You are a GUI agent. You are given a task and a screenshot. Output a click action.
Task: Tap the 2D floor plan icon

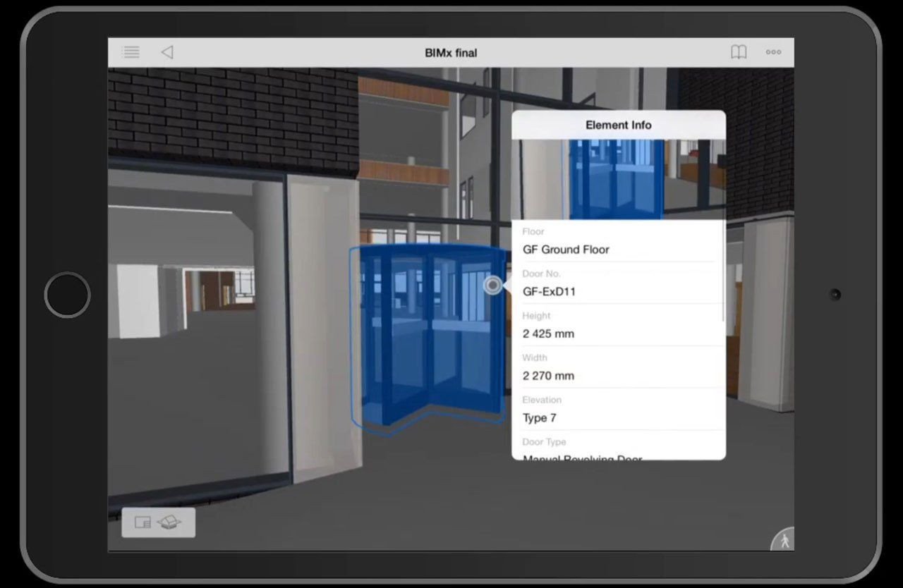[143, 522]
